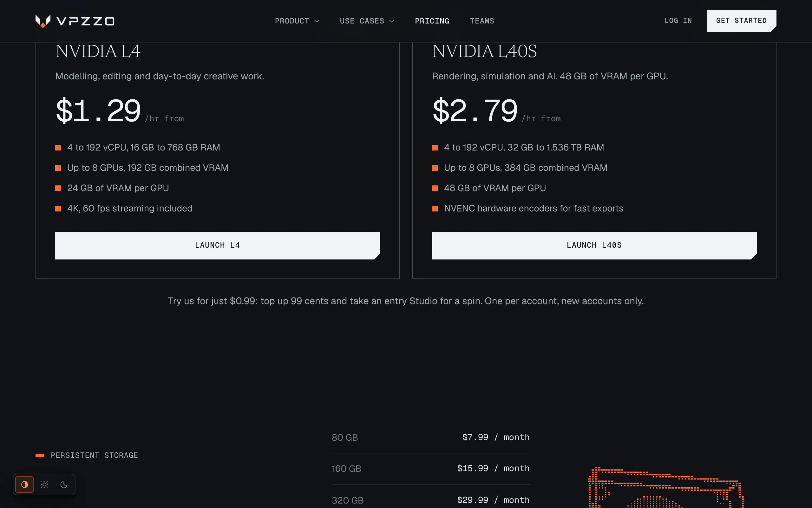Launch the L4 machine
Screen dimensions: 812x508
(x=217, y=245)
